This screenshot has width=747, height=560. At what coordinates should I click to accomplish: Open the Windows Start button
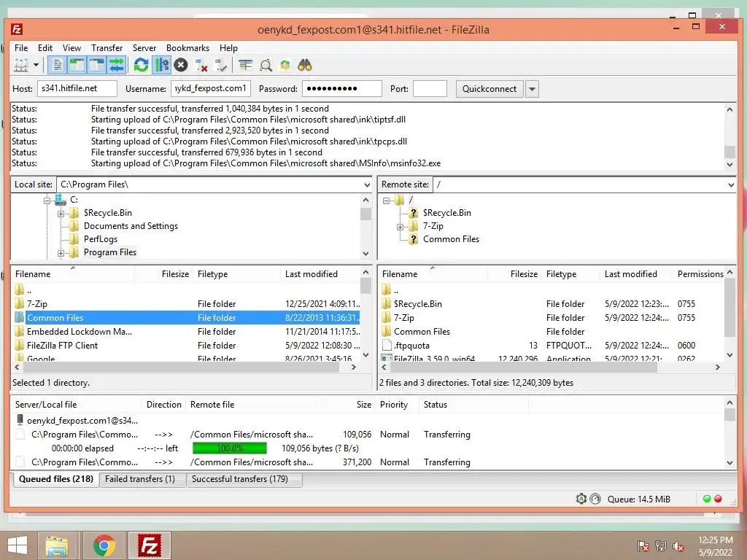coord(18,545)
